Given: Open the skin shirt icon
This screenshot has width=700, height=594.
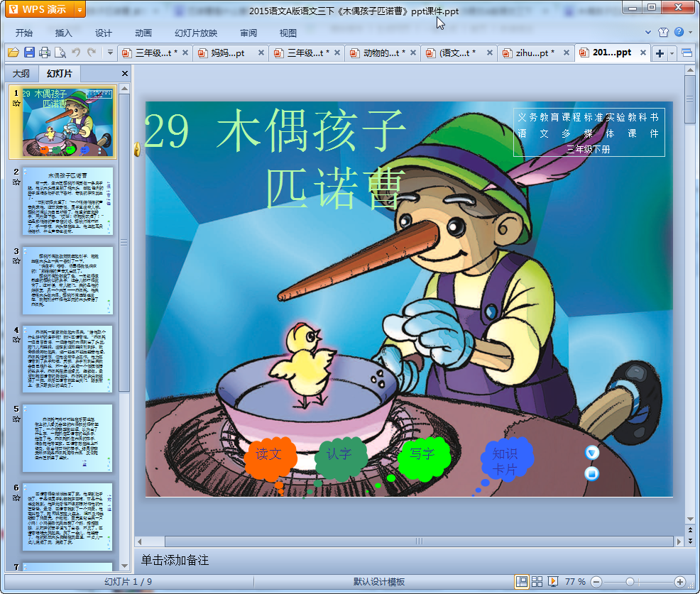Looking at the screenshot, I should point(663,32).
